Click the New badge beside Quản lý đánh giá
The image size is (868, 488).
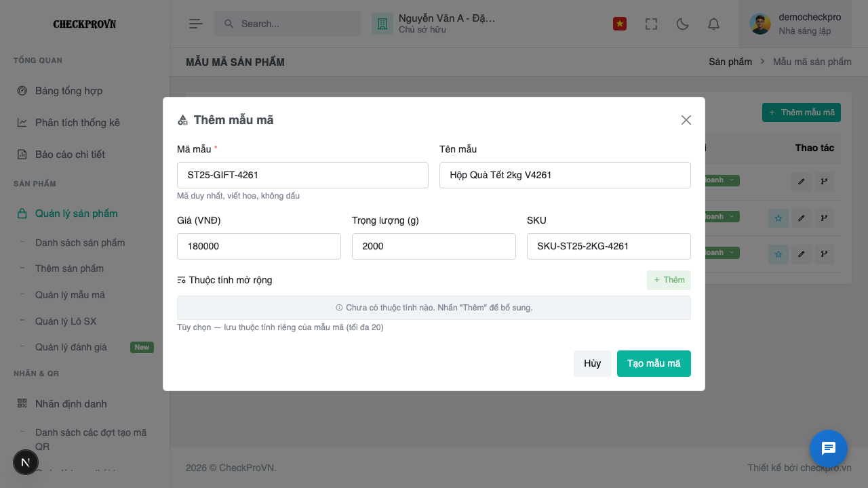(142, 347)
